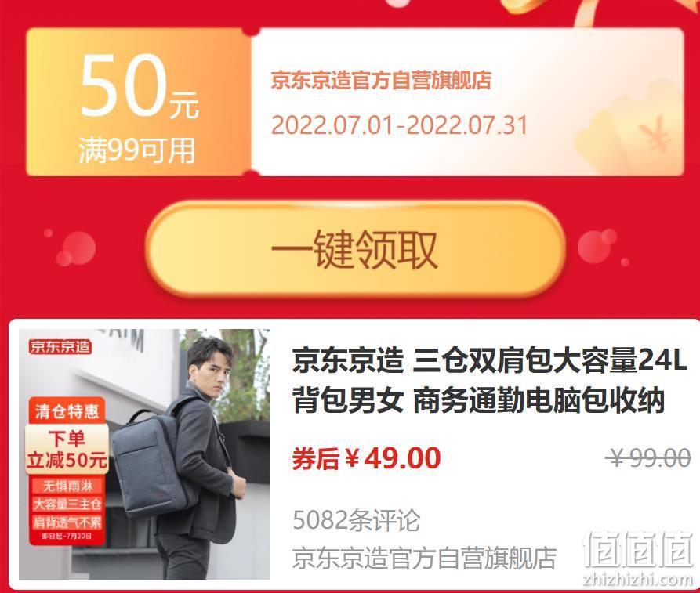The height and width of the screenshot is (593, 700).
Task: Click the coupon validity date 2022.07.01-2022.07.31
Action: point(399,125)
